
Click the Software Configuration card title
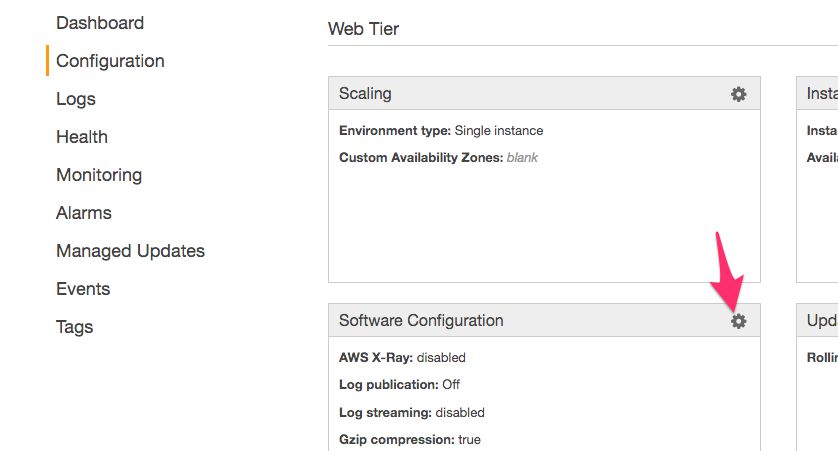pos(421,321)
